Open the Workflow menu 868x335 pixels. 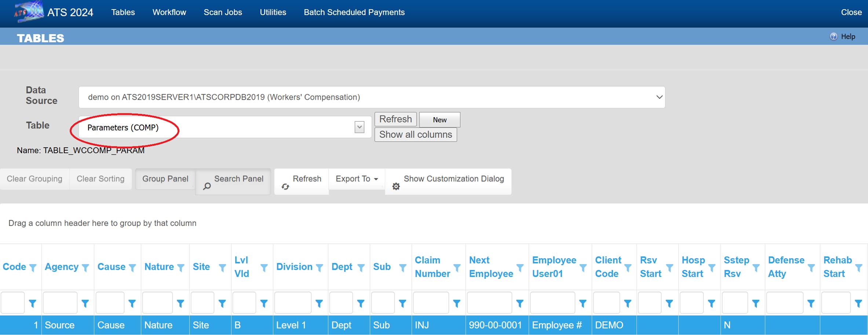(169, 12)
